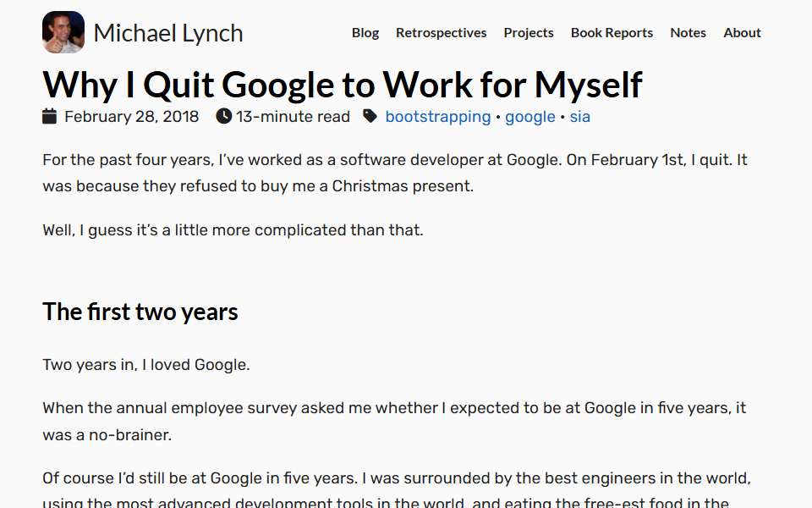
Task: Click the paragraph about the Christmas present
Action: coord(395,173)
